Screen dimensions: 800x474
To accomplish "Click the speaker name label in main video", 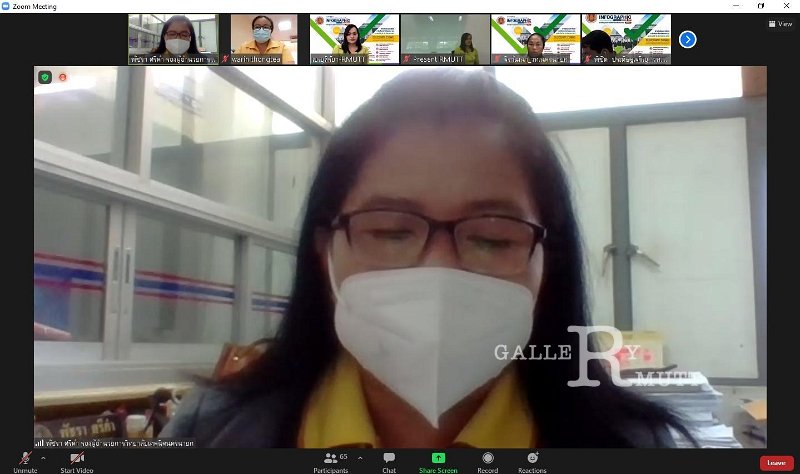I will [115, 443].
